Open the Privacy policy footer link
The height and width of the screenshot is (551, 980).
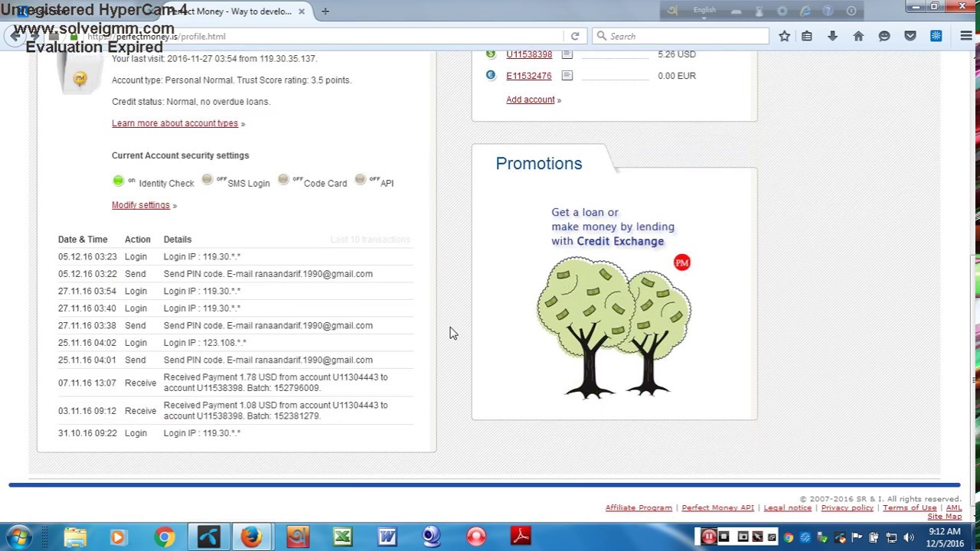click(x=847, y=507)
